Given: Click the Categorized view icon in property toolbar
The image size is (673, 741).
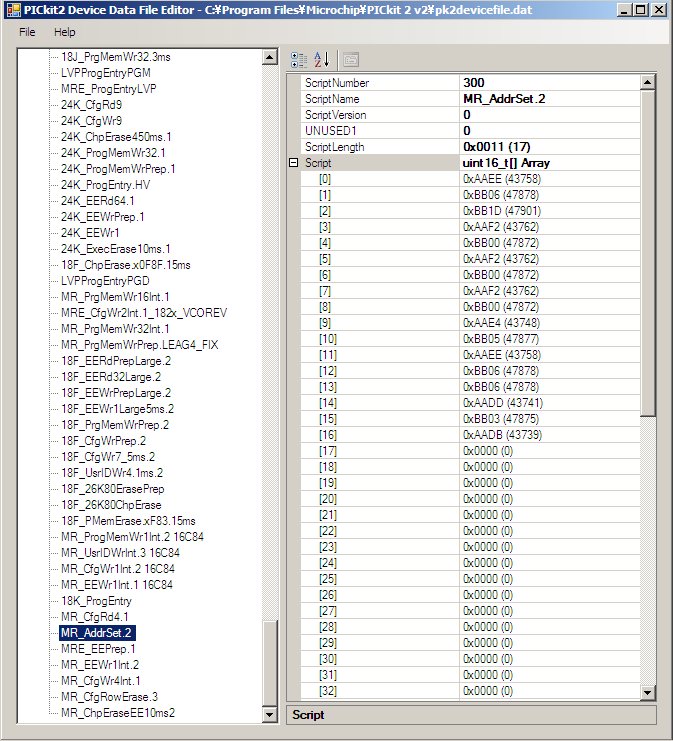Looking at the screenshot, I should [299, 59].
